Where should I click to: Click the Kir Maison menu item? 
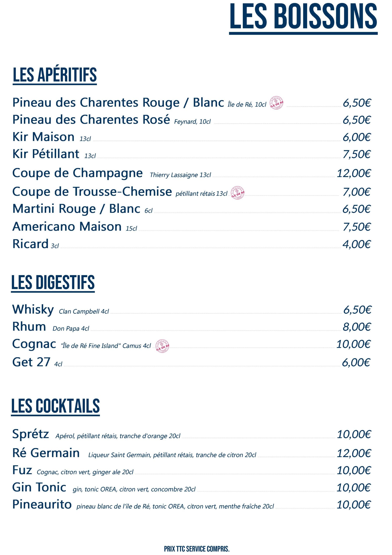coord(44,137)
